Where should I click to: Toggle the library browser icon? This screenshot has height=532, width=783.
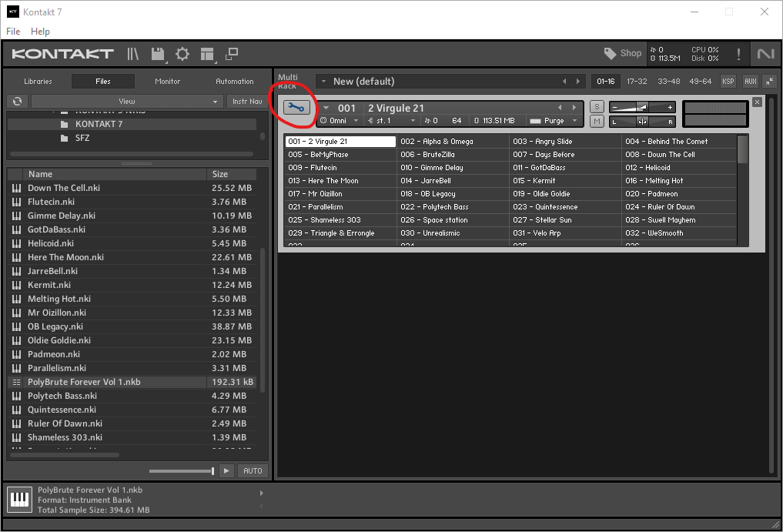133,54
